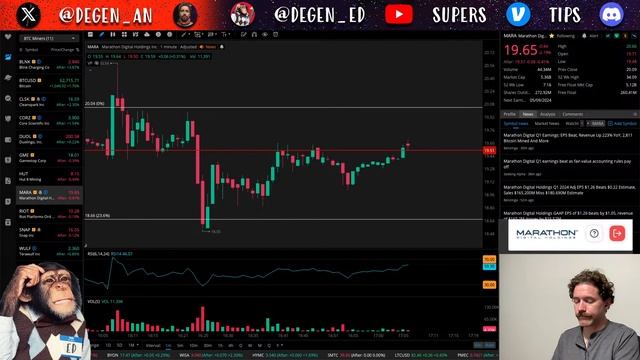Switch to the Profile tab
640x360 pixels.
[509, 114]
